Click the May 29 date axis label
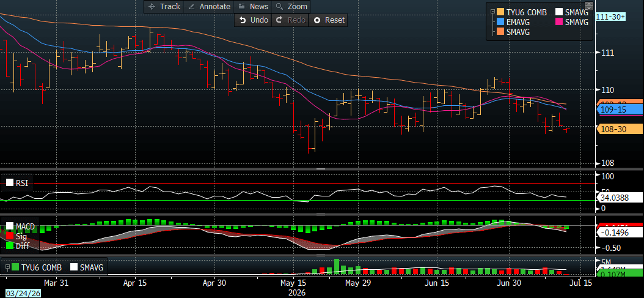The image size is (644, 298). pyautogui.click(x=357, y=283)
